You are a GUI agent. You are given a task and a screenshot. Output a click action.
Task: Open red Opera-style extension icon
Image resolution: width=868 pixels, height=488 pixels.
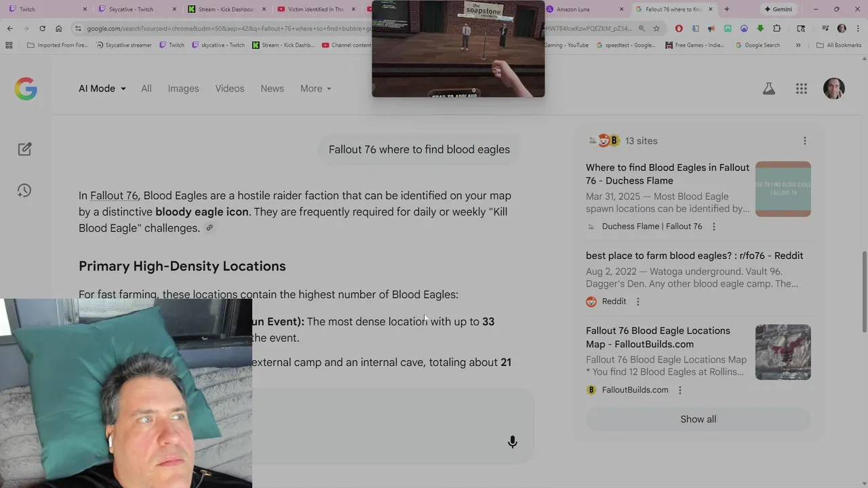pyautogui.click(x=679, y=28)
